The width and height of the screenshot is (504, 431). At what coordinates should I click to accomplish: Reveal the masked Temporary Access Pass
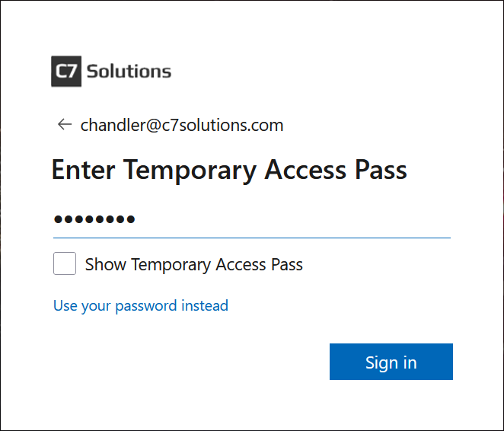click(x=65, y=264)
